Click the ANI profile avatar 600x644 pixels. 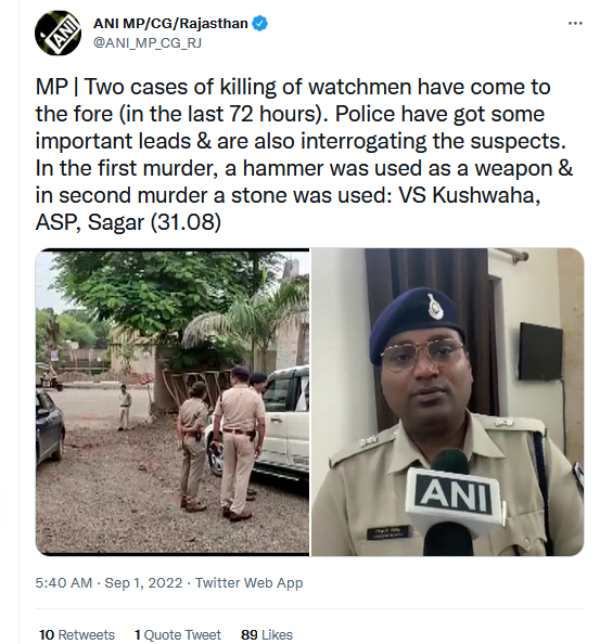[x=58, y=32]
